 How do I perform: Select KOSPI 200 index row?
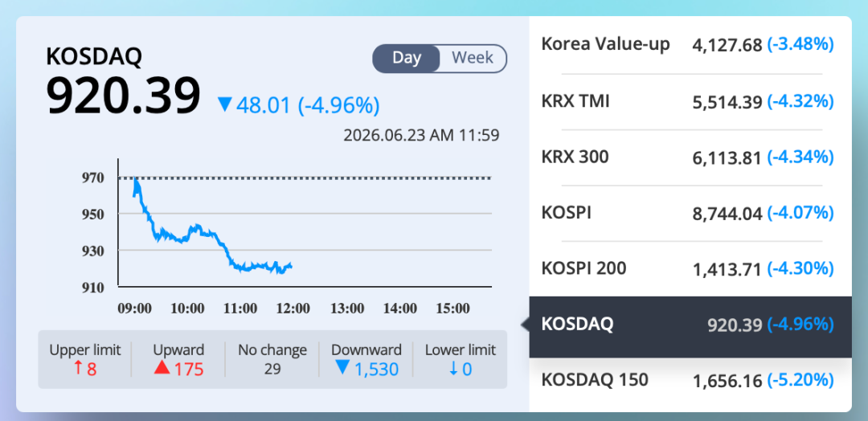(x=690, y=269)
